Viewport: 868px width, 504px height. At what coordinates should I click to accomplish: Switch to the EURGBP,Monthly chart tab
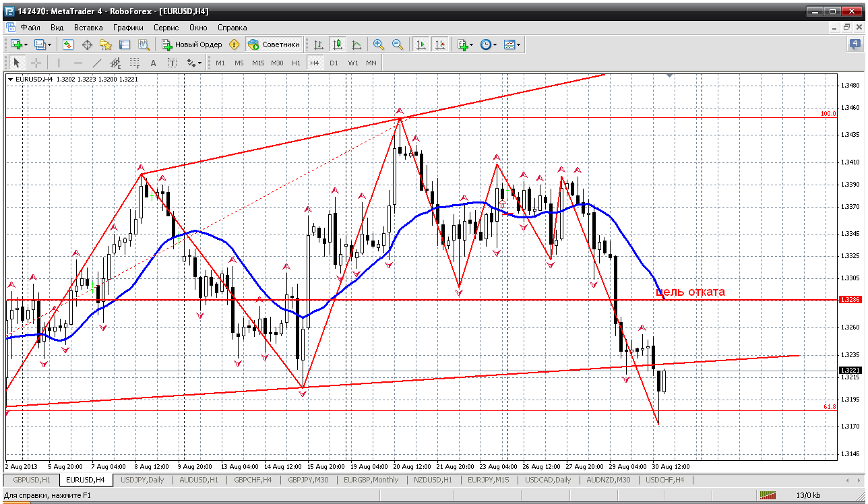click(x=371, y=480)
